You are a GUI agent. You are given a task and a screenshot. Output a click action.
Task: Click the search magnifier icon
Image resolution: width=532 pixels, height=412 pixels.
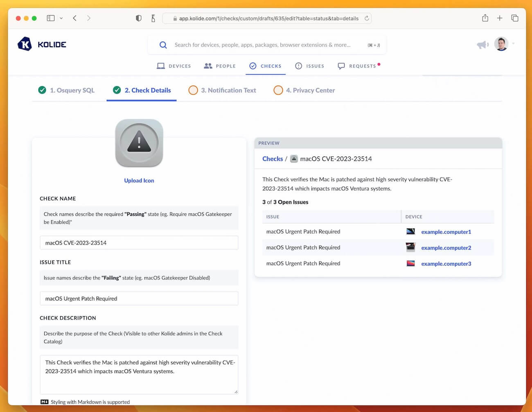[x=163, y=45]
